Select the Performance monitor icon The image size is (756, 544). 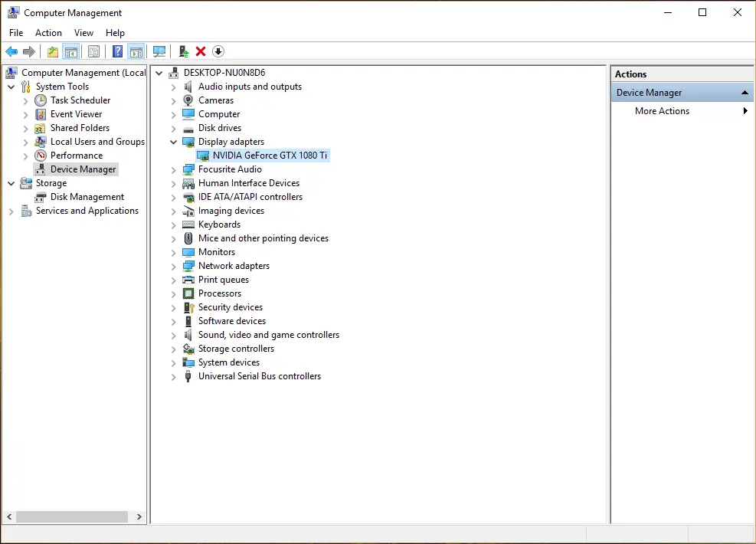[41, 156]
